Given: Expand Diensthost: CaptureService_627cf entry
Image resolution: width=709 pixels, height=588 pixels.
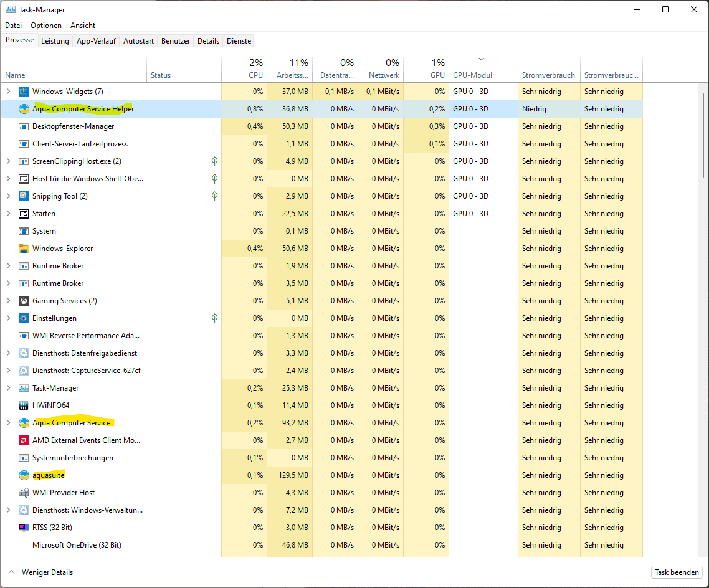Looking at the screenshot, I should 9,371.
